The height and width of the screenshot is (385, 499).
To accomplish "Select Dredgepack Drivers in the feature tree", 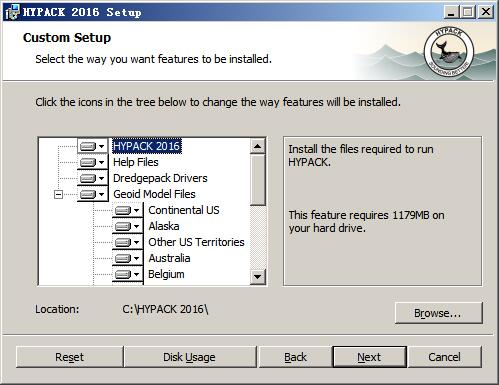I will (160, 178).
